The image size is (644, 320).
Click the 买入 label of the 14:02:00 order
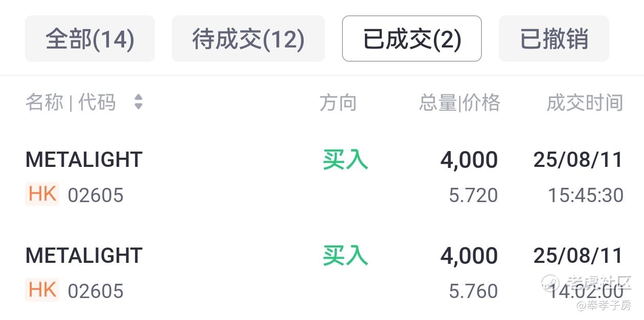(345, 255)
